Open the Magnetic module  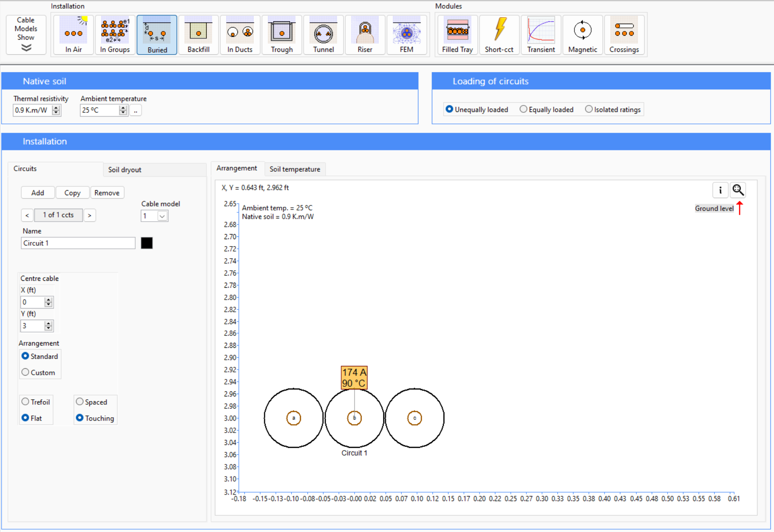[x=582, y=35]
